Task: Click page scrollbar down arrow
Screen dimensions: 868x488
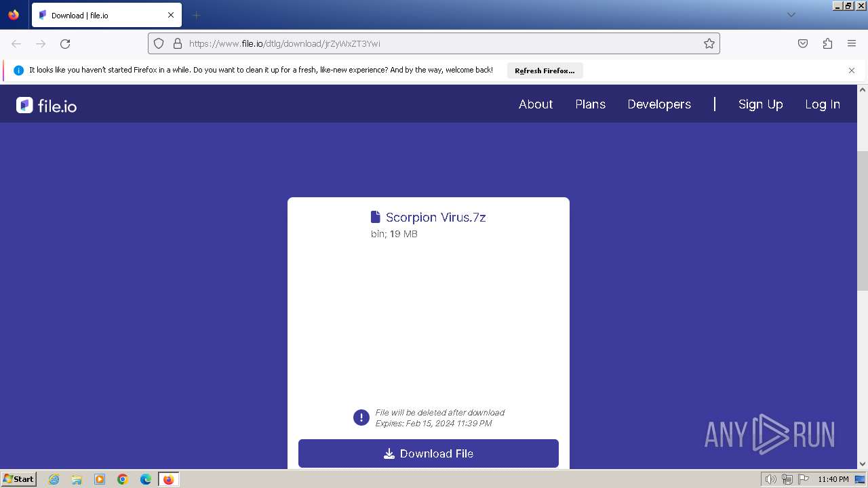Action: 863,464
